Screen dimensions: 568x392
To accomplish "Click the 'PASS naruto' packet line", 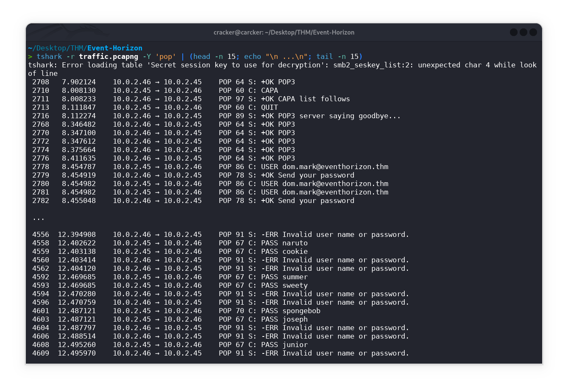I will click(284, 243).
